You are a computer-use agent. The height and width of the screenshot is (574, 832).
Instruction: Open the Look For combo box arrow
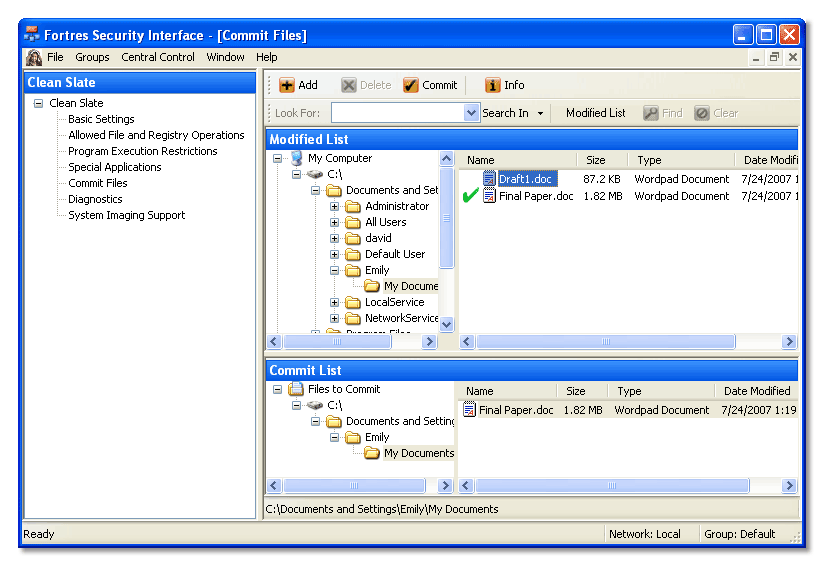(471, 113)
